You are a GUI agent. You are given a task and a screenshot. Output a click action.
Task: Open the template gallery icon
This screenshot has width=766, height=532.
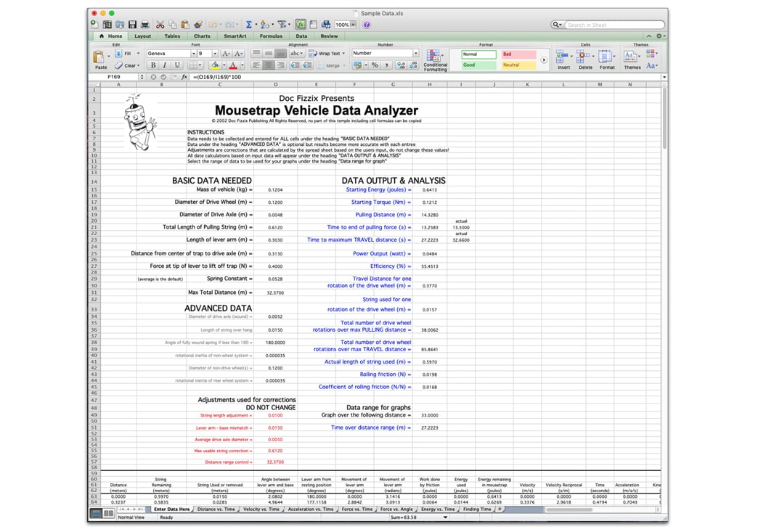107,25
